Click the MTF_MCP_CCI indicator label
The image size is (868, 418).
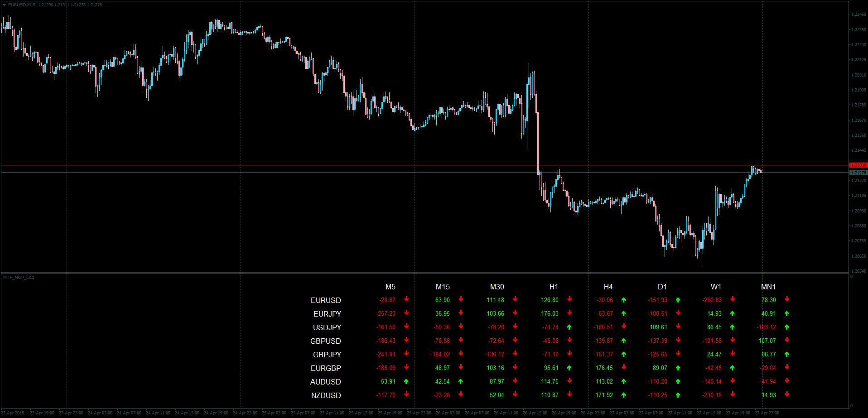pyautogui.click(x=19, y=277)
